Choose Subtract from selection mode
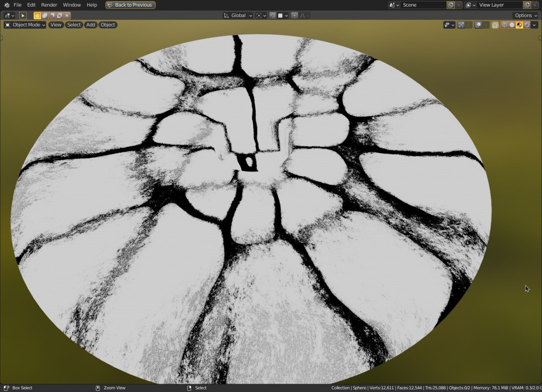Screen dimensions: 542x392 (x=52, y=16)
